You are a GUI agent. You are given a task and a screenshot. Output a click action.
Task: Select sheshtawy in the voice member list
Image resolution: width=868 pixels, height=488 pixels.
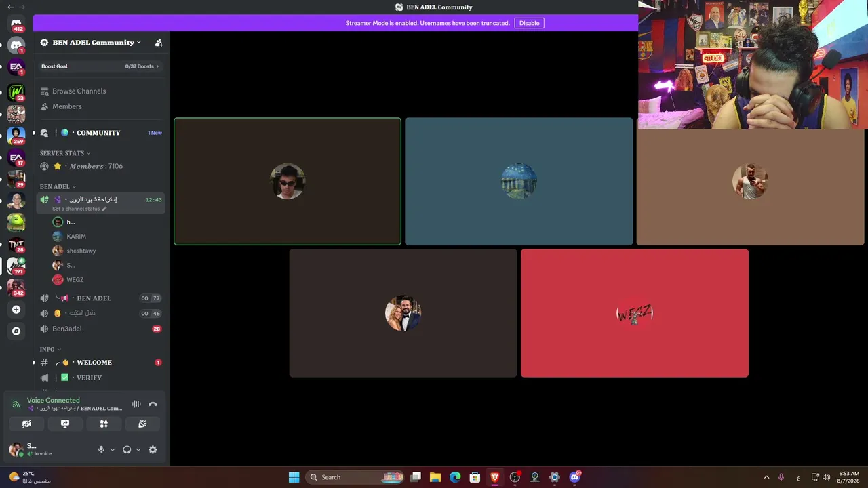tap(107, 251)
